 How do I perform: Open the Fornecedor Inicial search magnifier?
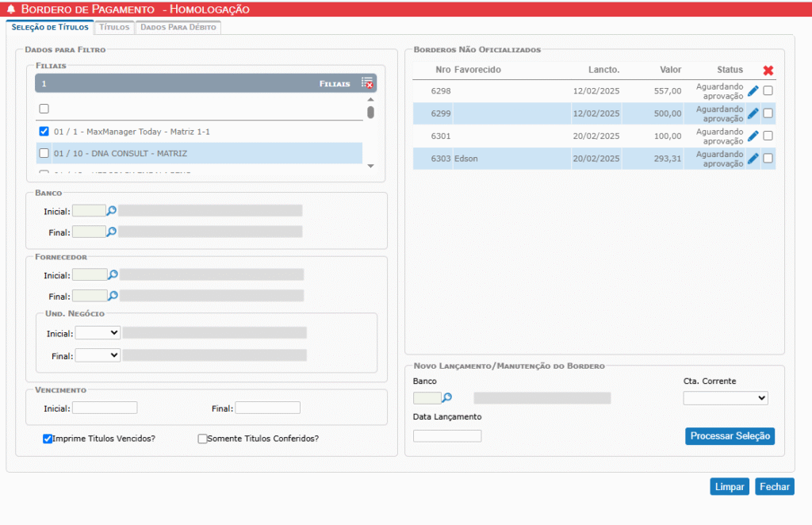pos(113,274)
